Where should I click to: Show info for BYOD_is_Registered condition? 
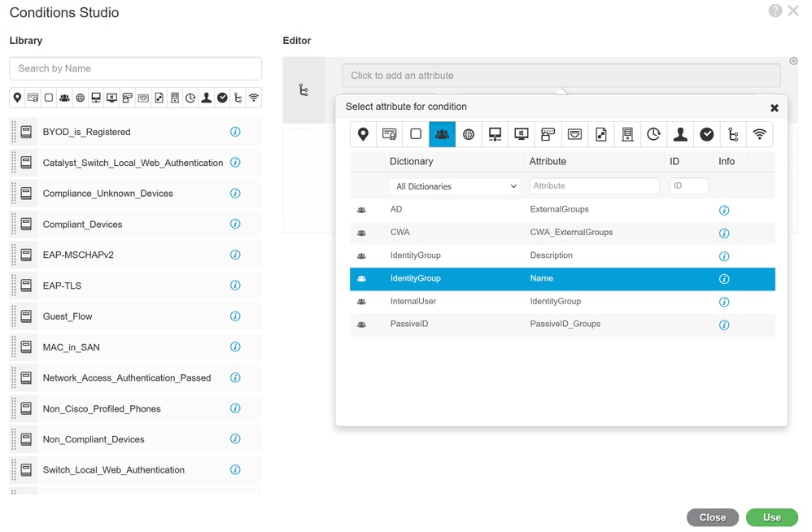pos(235,132)
